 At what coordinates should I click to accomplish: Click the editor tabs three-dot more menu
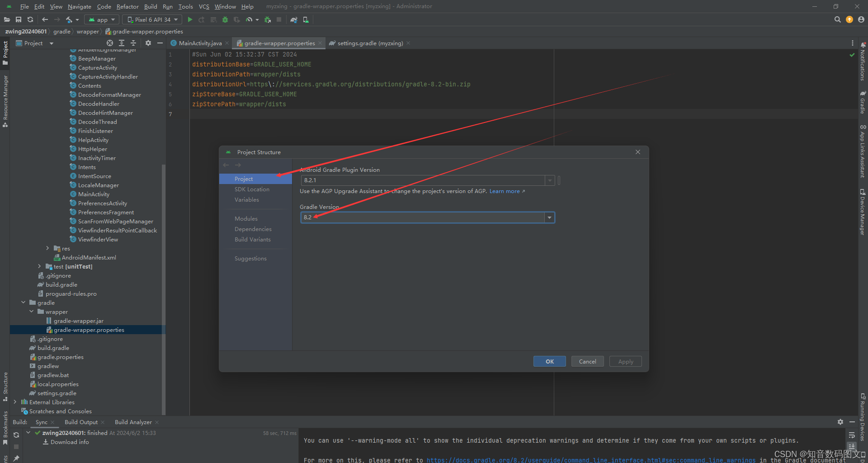click(853, 43)
